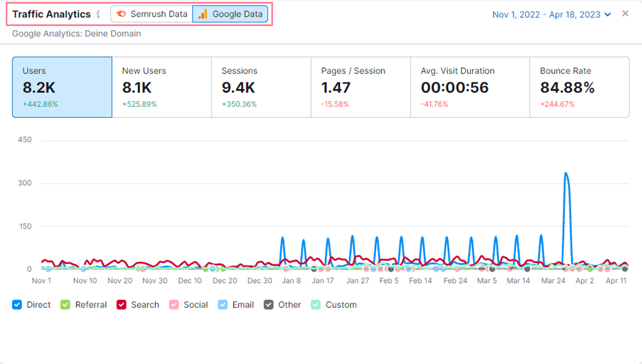Click the Mar 24 x-axis label

553,281
